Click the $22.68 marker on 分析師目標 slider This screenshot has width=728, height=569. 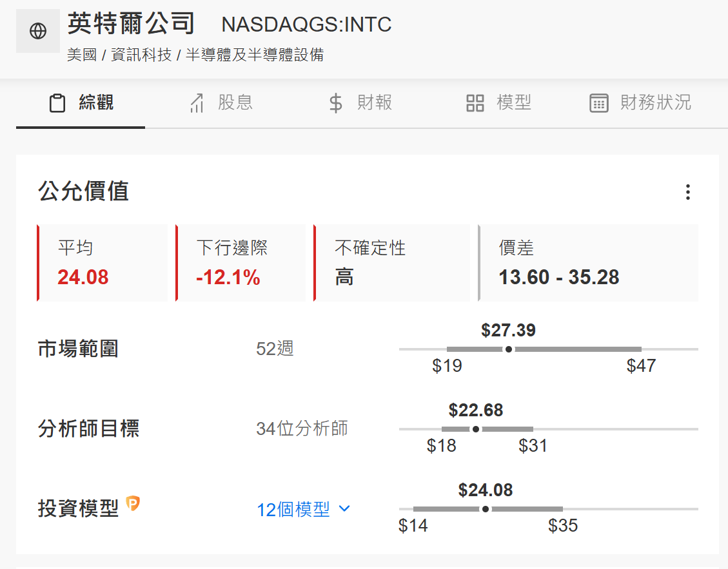point(476,429)
